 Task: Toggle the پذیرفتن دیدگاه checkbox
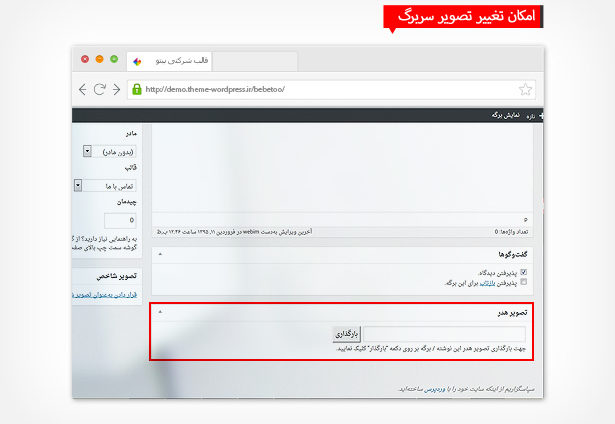pyautogui.click(x=523, y=272)
